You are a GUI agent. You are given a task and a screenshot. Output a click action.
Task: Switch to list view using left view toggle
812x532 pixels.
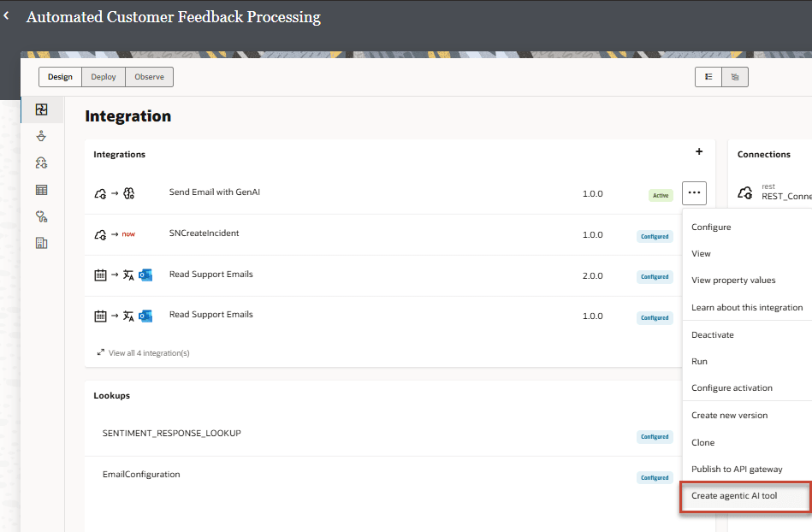tap(708, 76)
